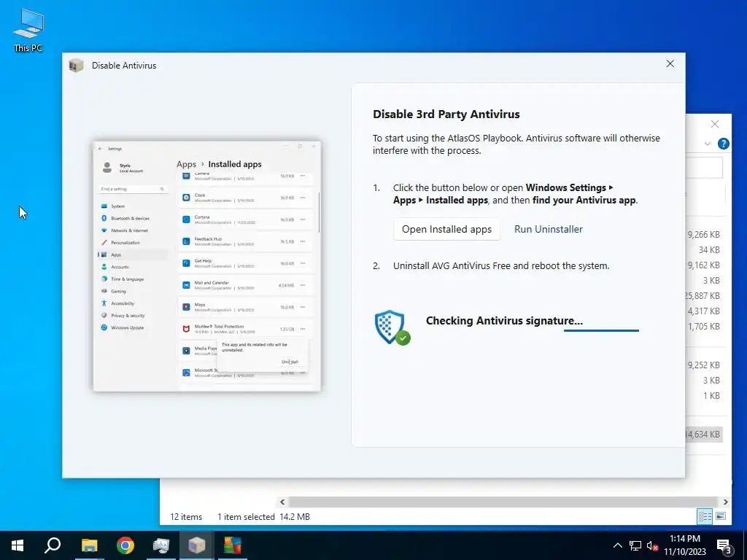This screenshot has width=747, height=560.
Task: Click the Run Uninstaller link
Action: [549, 229]
